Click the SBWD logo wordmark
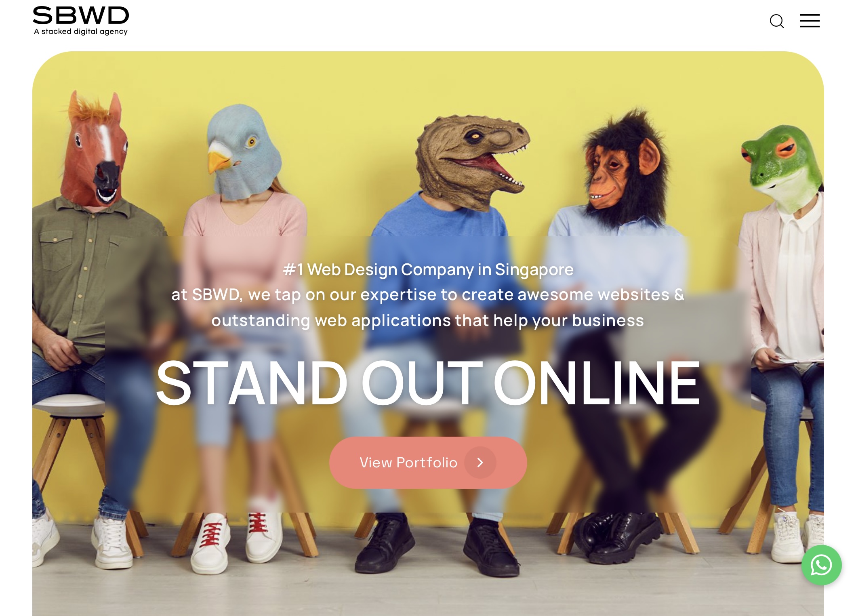 (x=81, y=15)
